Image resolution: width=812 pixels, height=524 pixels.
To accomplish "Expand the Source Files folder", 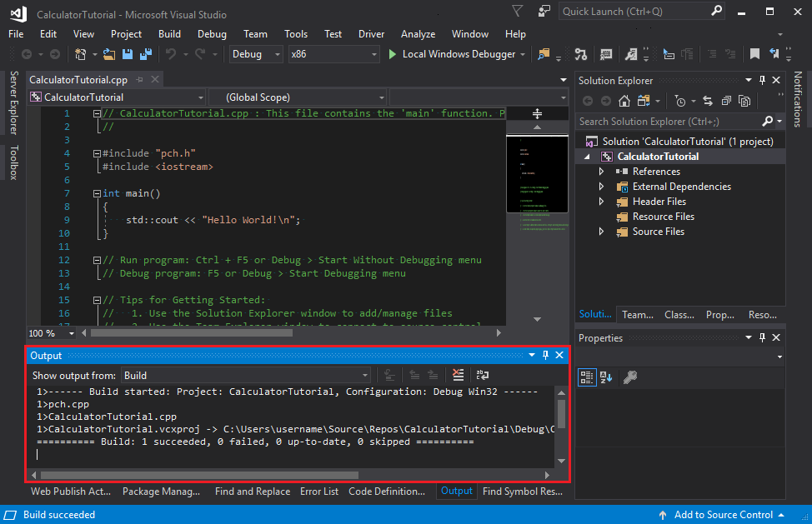I will tap(602, 232).
